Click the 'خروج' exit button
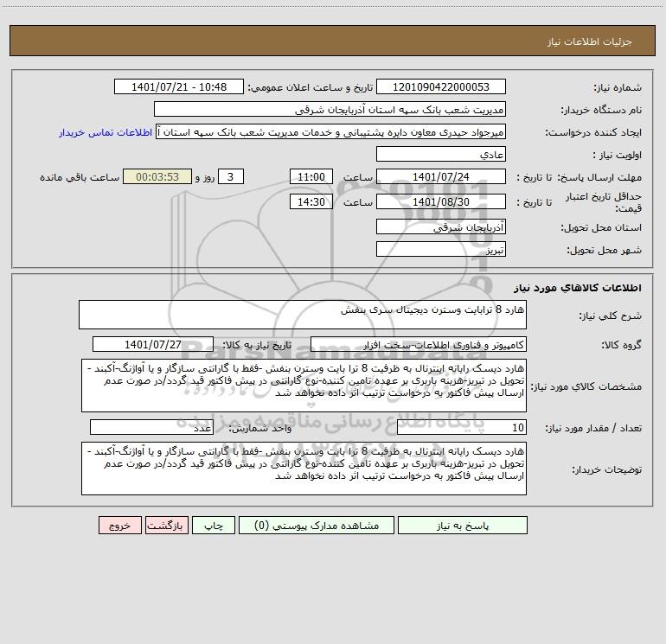The width and height of the screenshot is (666, 644). click(x=119, y=526)
